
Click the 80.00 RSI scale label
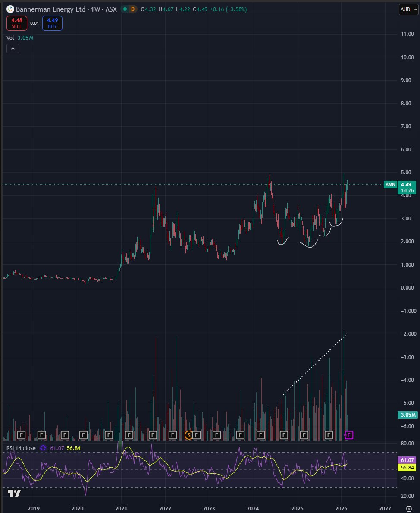[407, 443]
